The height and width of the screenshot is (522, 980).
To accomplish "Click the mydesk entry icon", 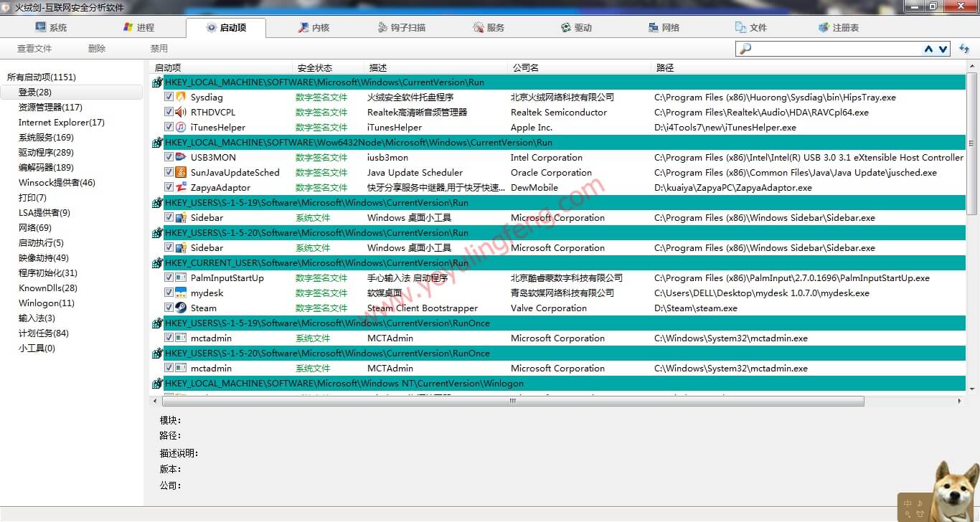I will pos(181,293).
